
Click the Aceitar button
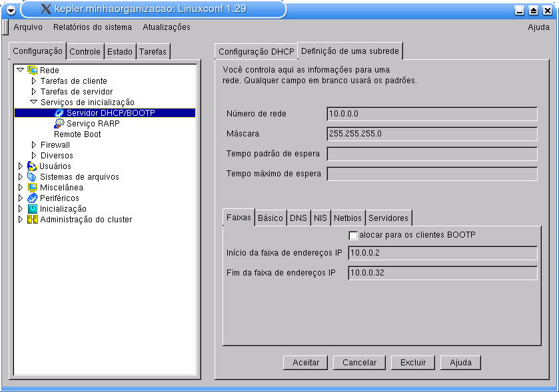pos(306,363)
